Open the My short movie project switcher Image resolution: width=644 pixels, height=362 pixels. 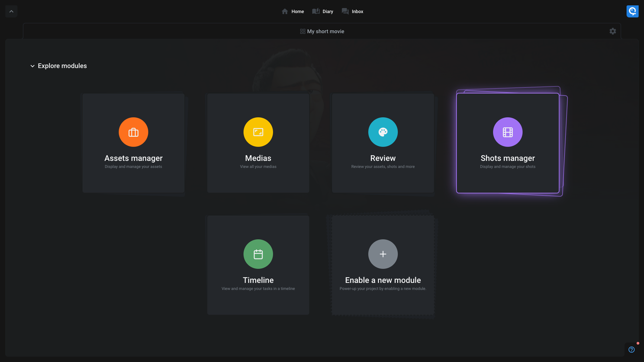click(x=322, y=31)
